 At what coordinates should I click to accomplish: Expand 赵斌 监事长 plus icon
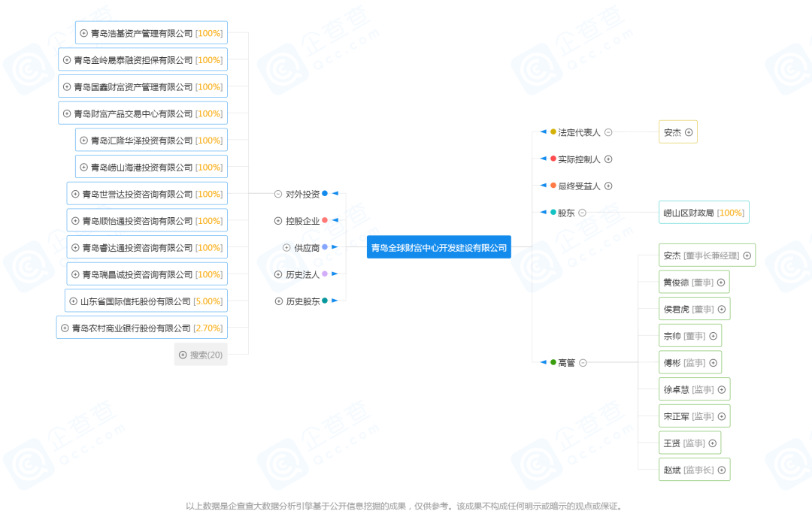(x=721, y=470)
